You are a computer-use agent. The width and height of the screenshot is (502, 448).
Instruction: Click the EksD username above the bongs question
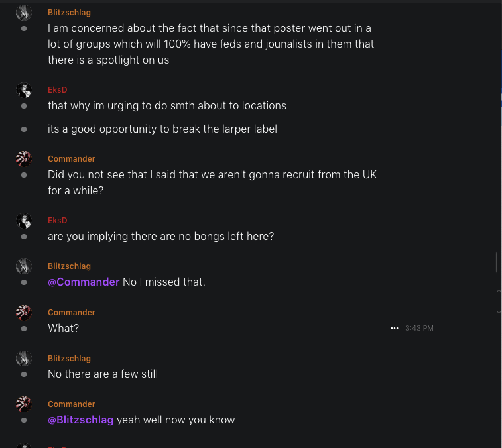coord(58,221)
